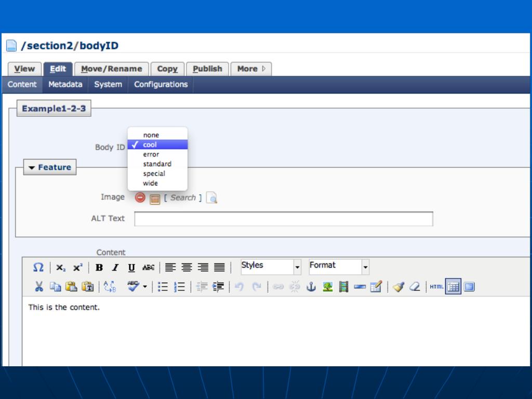Screen dimensions: 532x399
Task: Apply superscript formatting
Action: point(78,268)
